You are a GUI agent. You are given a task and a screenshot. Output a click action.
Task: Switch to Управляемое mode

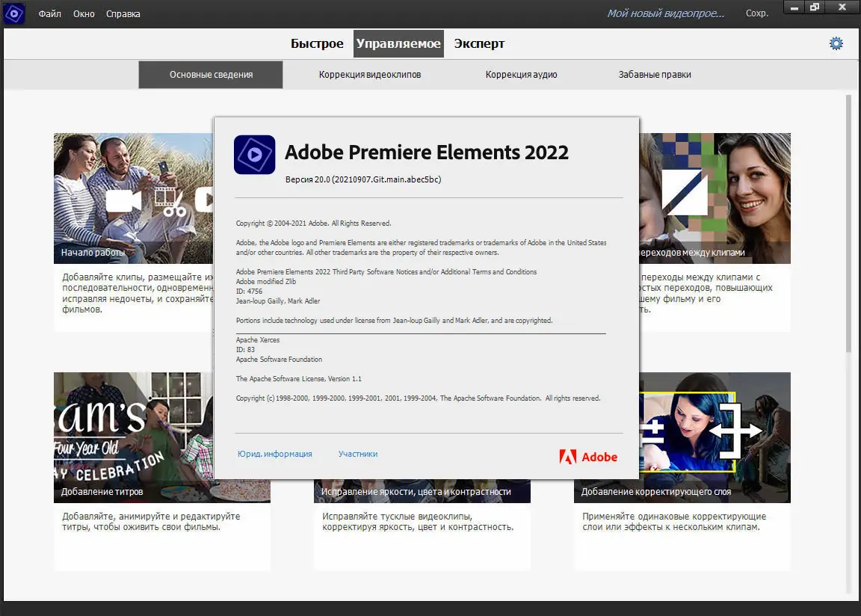tap(398, 43)
